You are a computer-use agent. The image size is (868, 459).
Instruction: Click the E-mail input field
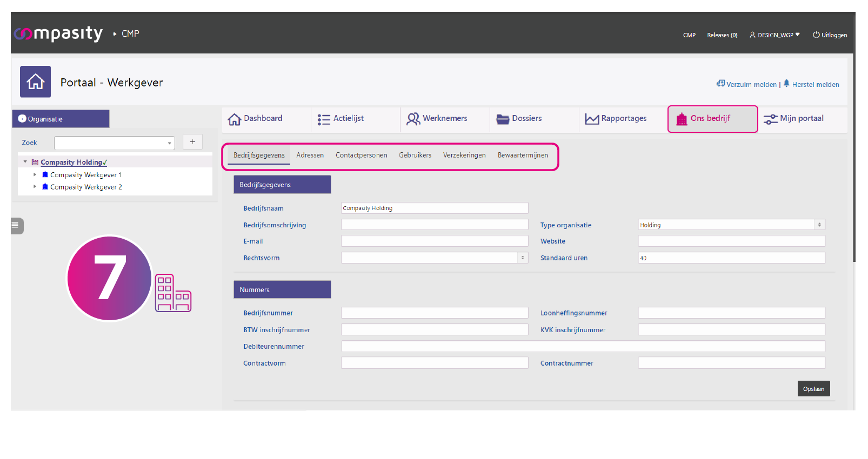[435, 241]
